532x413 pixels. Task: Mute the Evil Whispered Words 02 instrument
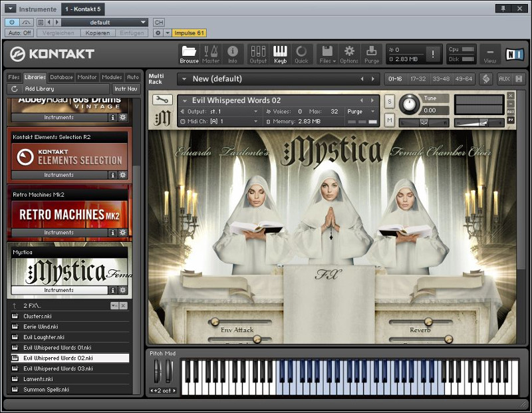pyautogui.click(x=390, y=120)
